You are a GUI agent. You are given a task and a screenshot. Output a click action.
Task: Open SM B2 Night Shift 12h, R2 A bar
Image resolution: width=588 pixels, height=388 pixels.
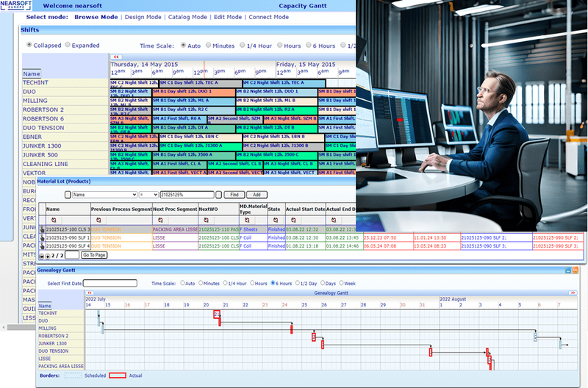[276, 109]
